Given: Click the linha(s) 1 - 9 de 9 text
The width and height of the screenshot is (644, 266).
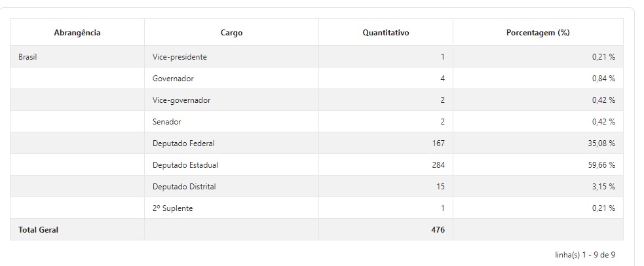Looking at the screenshot, I should click(584, 254).
